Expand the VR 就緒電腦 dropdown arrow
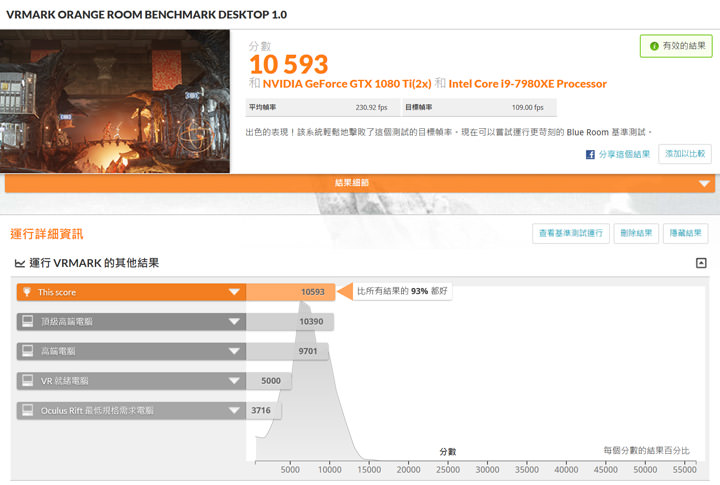Screen dimensions: 720x485 pos(234,380)
